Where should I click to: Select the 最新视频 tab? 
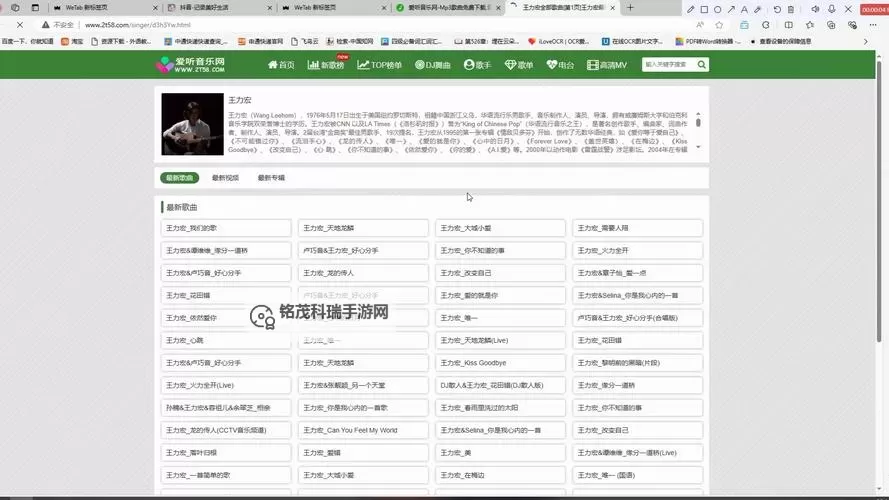coord(225,177)
